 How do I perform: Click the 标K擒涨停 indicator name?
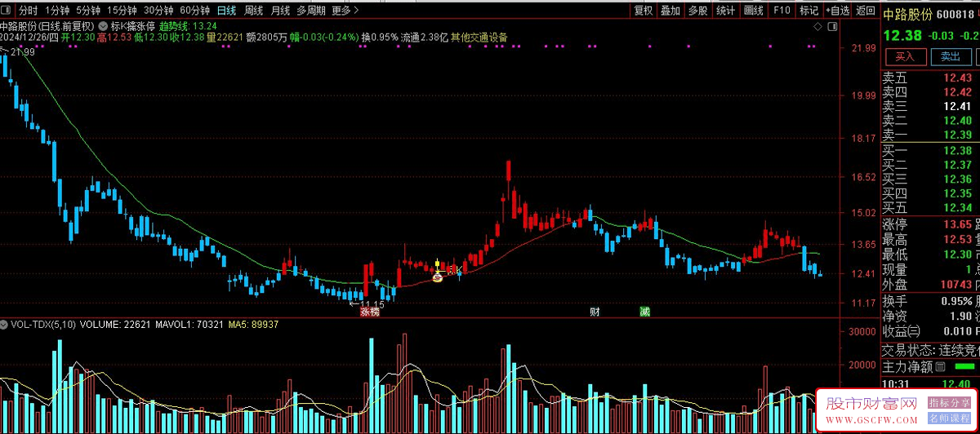[x=132, y=26]
